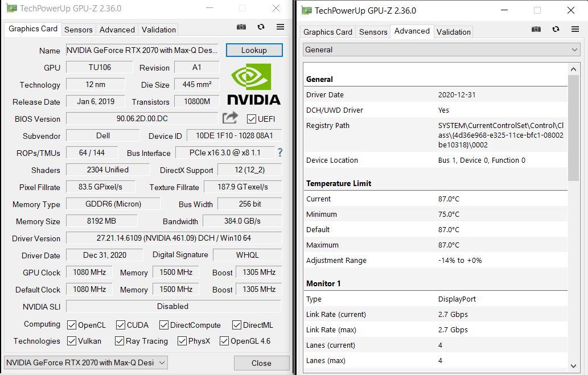The image size is (588, 375).
Task: Open General category dropdown in Advanced tab
Action: tap(441, 50)
